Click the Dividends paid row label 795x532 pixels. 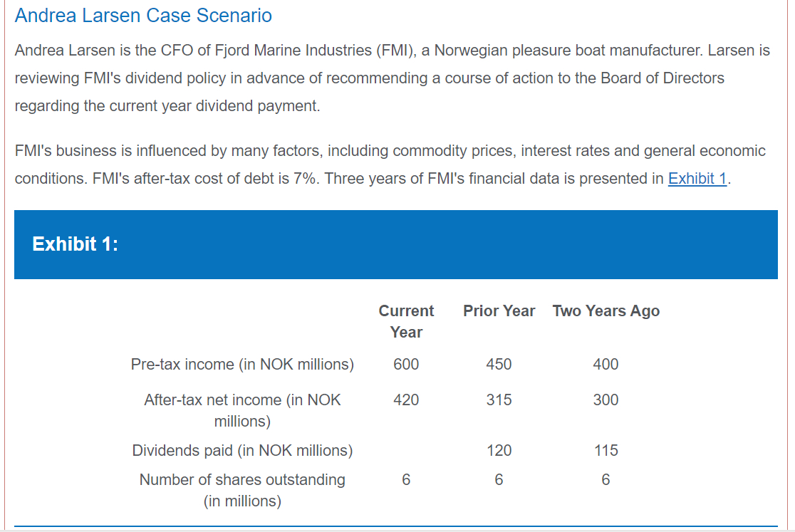tap(242, 450)
